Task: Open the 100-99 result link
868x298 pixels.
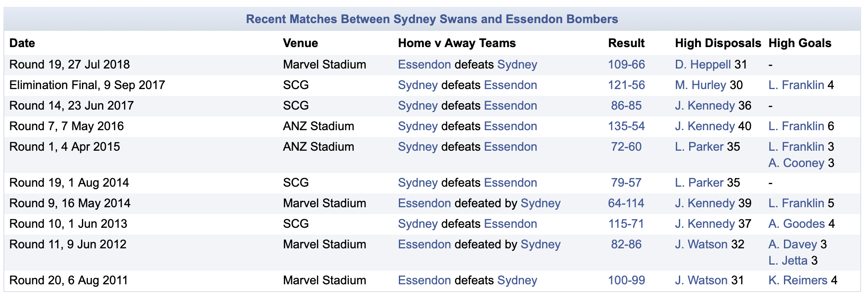Action: coord(626,280)
